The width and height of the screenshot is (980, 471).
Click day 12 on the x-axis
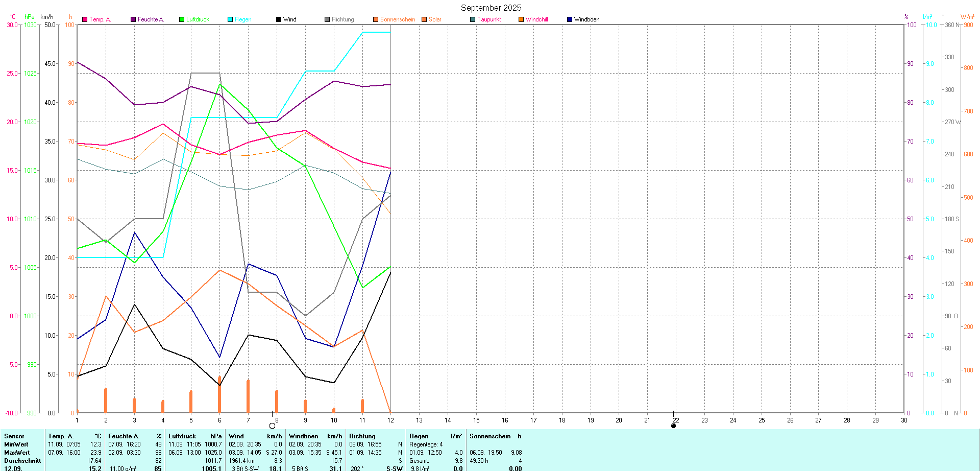tap(390, 420)
